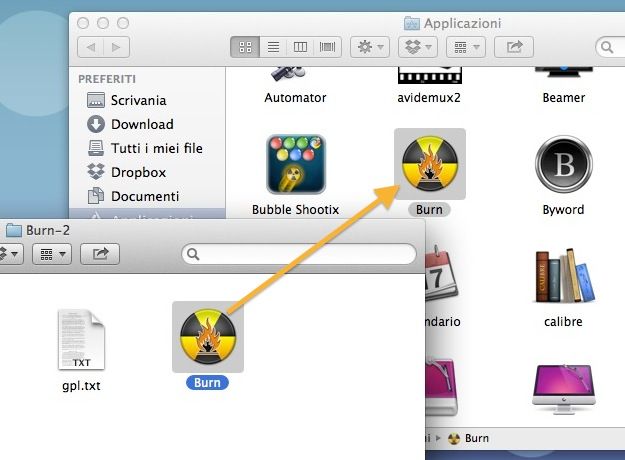Open the arrange-by dropdown in Applicazioni toolbar
This screenshot has height=460, width=625.
(x=466, y=47)
